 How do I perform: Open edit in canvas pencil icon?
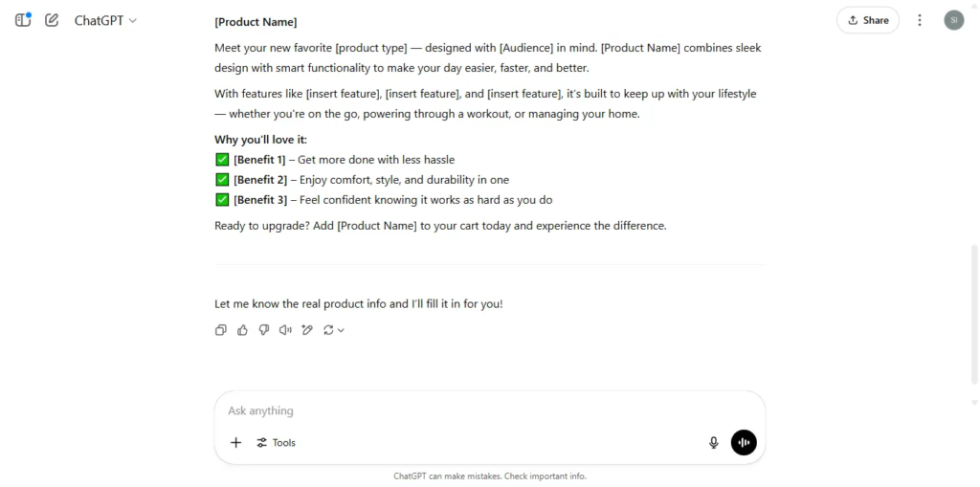pyautogui.click(x=307, y=330)
